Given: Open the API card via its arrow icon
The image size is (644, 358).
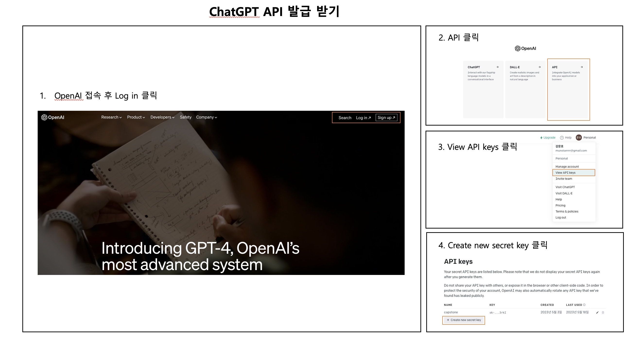Looking at the screenshot, I should (582, 67).
